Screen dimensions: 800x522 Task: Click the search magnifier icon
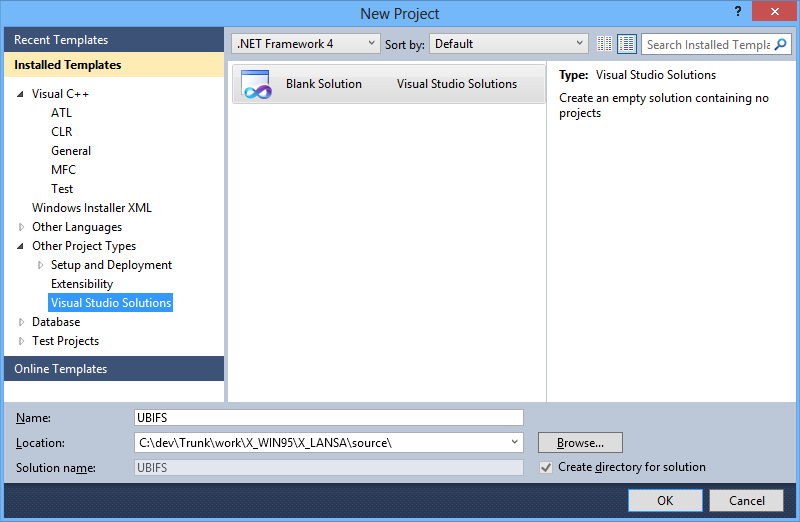click(781, 44)
